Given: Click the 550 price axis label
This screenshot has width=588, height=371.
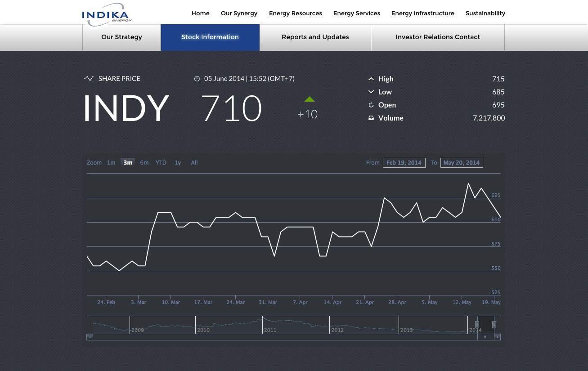Looking at the screenshot, I should 496,268.
